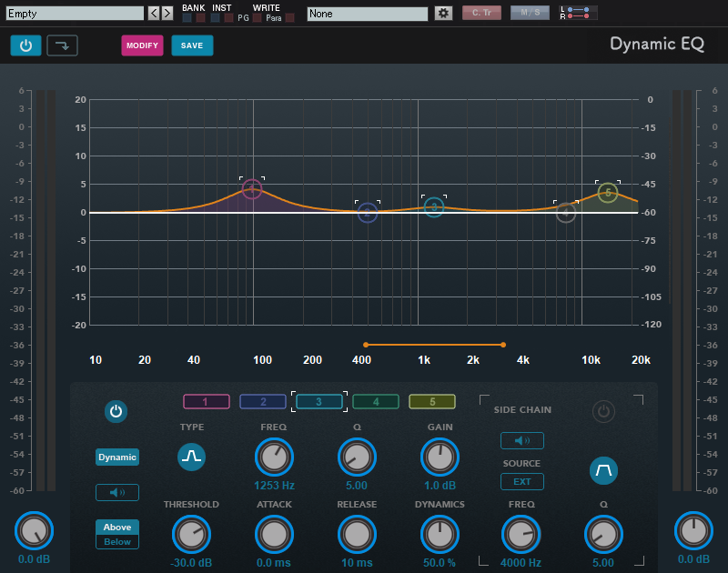Enable the side chain power button
Screen dimensions: 728x573
(x=604, y=412)
